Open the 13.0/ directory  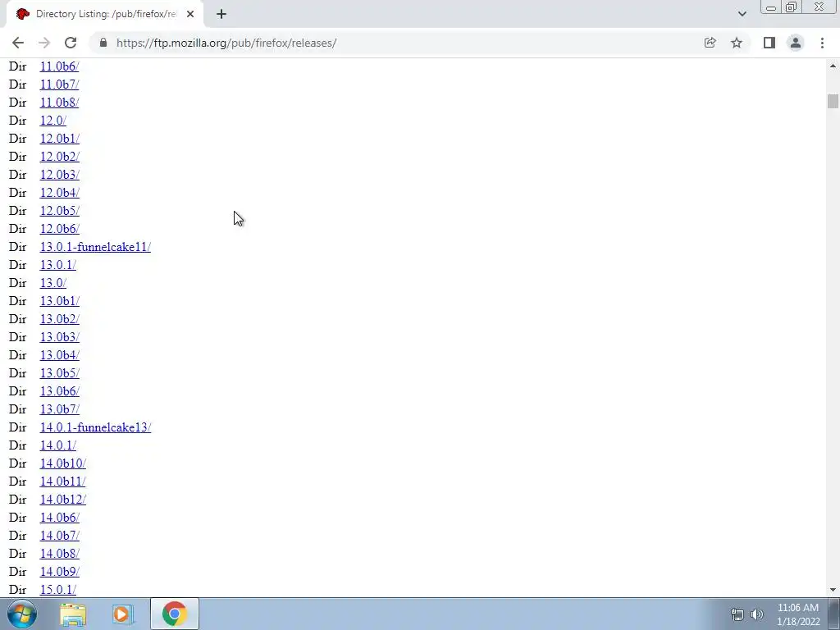coord(53,283)
